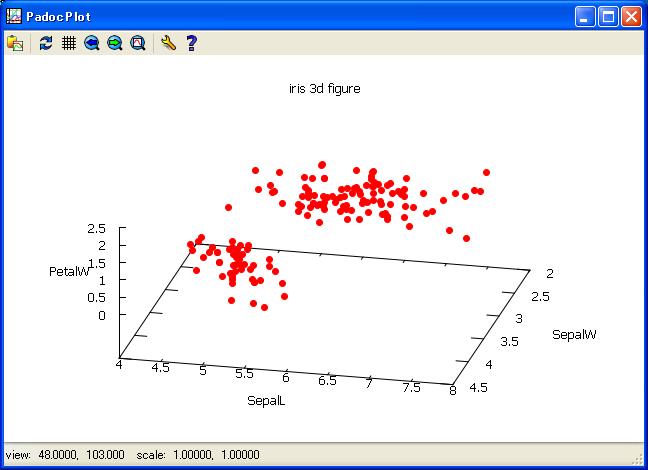
Task: Click the copy plot to clipboard icon
Action: click(x=15, y=43)
